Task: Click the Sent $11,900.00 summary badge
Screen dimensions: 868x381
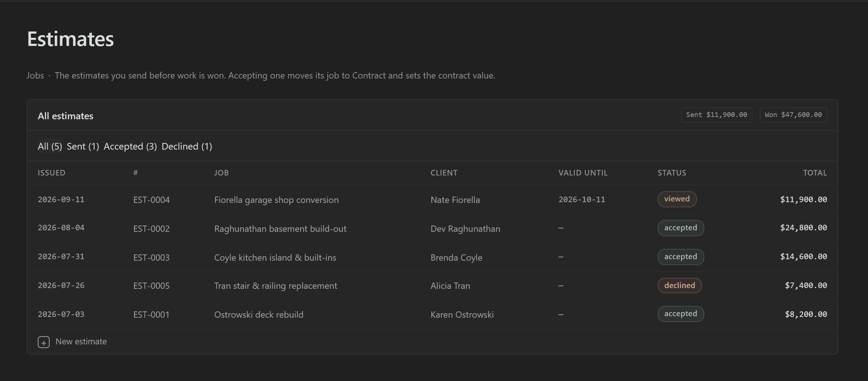Action: 717,115
